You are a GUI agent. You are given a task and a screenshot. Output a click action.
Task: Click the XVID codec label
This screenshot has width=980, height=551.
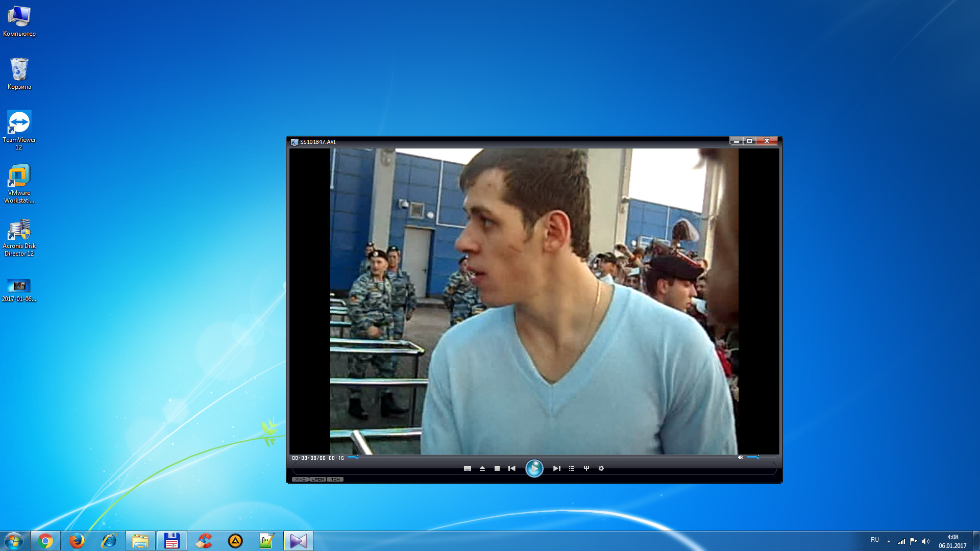point(300,480)
